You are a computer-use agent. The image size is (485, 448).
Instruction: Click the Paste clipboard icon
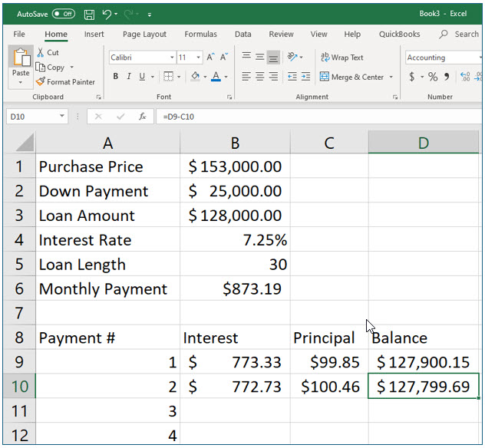(21, 58)
